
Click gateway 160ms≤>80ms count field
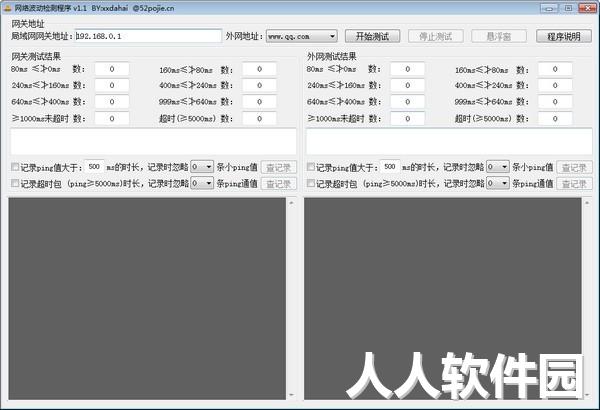pos(259,69)
